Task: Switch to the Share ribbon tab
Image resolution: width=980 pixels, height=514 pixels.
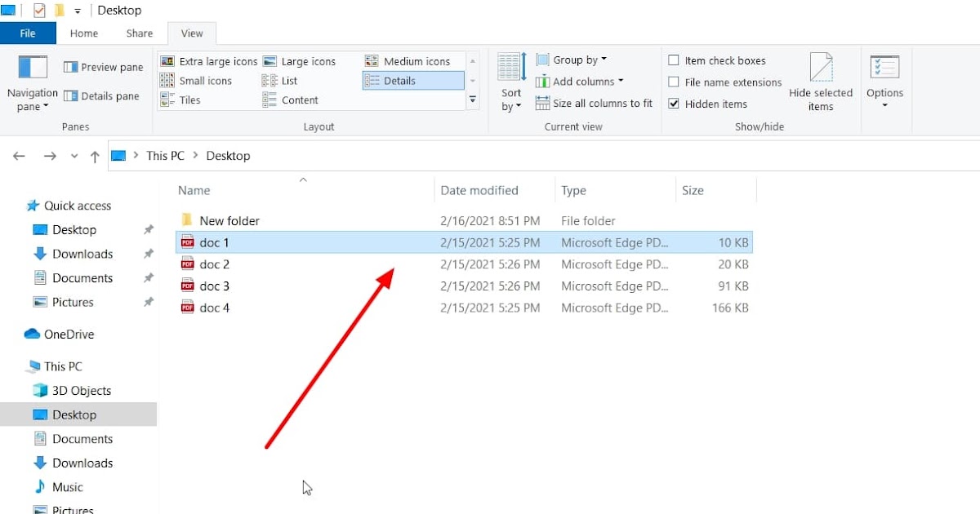Action: 138,33
